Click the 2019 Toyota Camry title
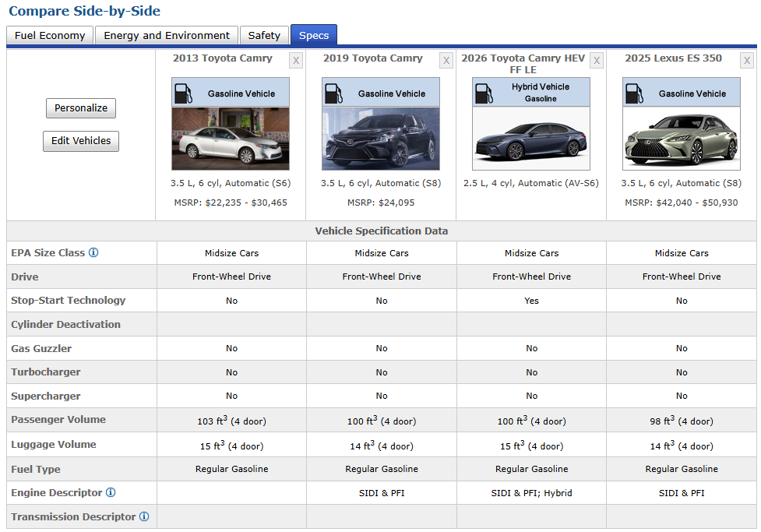The height and width of the screenshot is (532, 761). tap(372, 58)
